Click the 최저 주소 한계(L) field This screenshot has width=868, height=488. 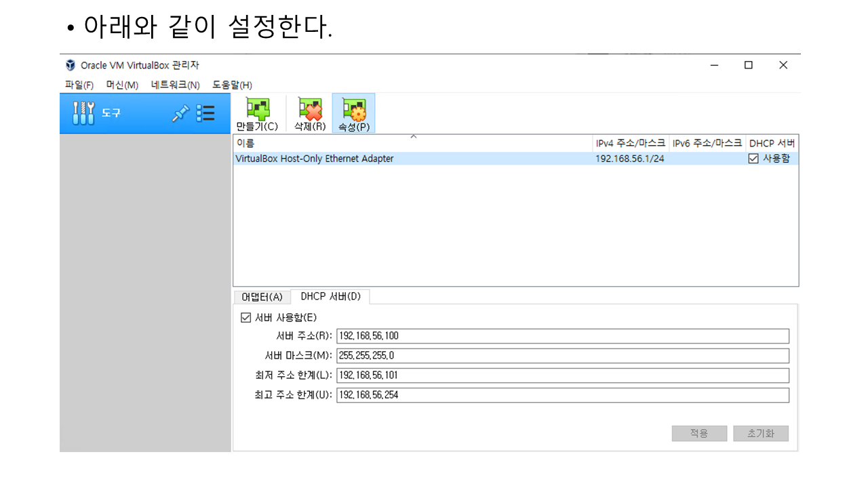[562, 375]
